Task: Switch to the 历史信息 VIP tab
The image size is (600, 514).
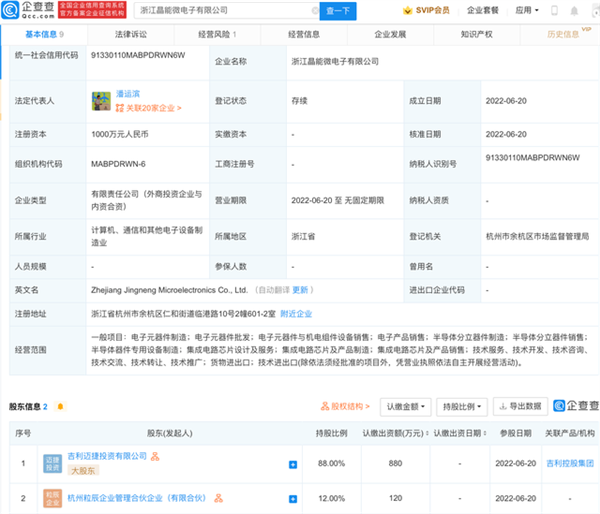Action: [x=562, y=34]
